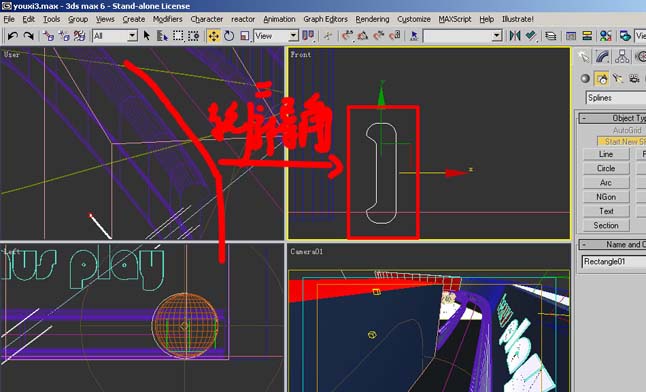Open the Help menu
This screenshot has height=392, width=646.
487,19
